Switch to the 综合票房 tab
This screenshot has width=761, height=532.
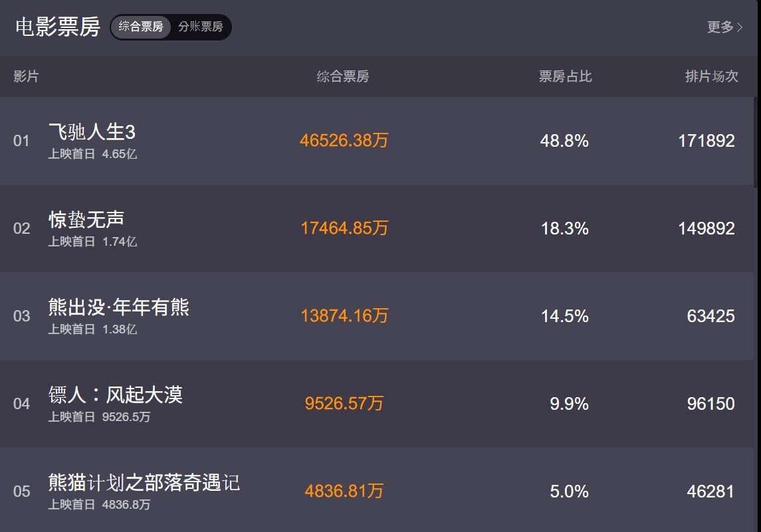(141, 27)
